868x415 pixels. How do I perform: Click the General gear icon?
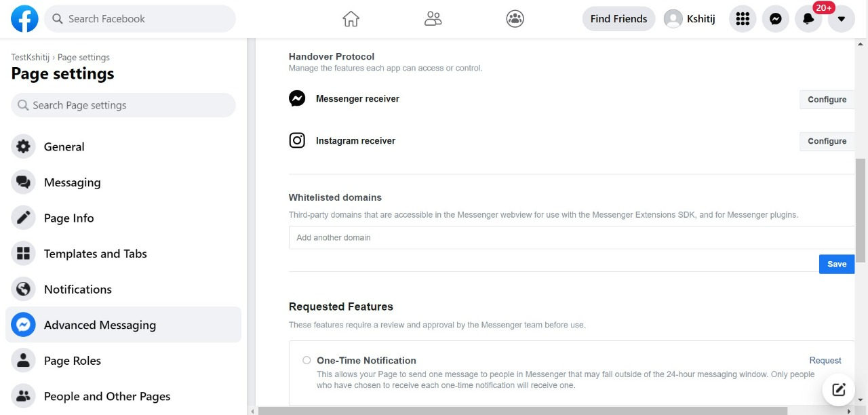(24, 146)
